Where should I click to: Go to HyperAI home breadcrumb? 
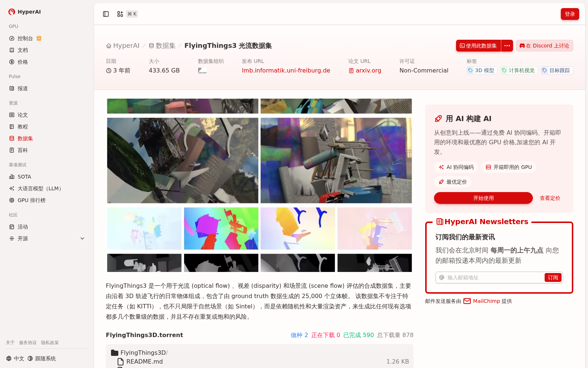coord(123,46)
